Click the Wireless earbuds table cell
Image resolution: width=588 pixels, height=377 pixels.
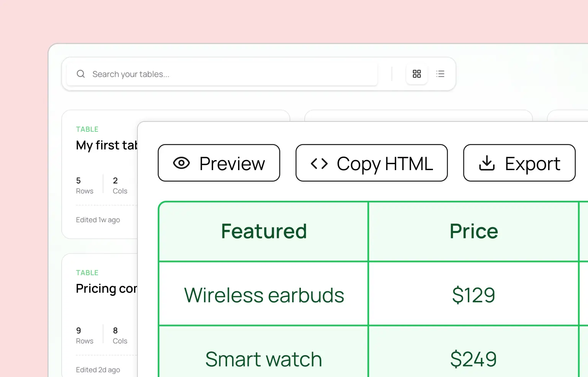[263, 294]
